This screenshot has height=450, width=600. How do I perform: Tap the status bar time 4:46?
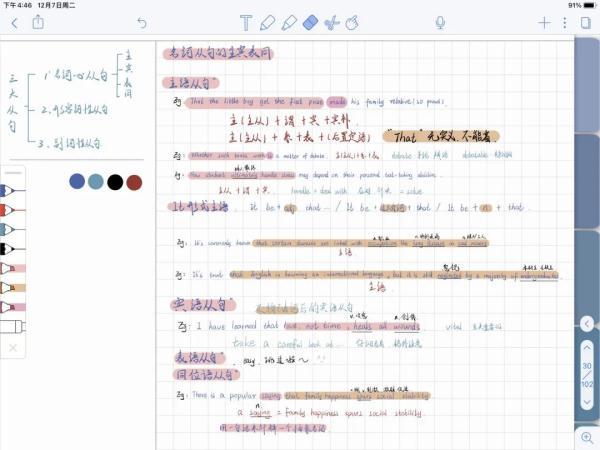point(18,5)
